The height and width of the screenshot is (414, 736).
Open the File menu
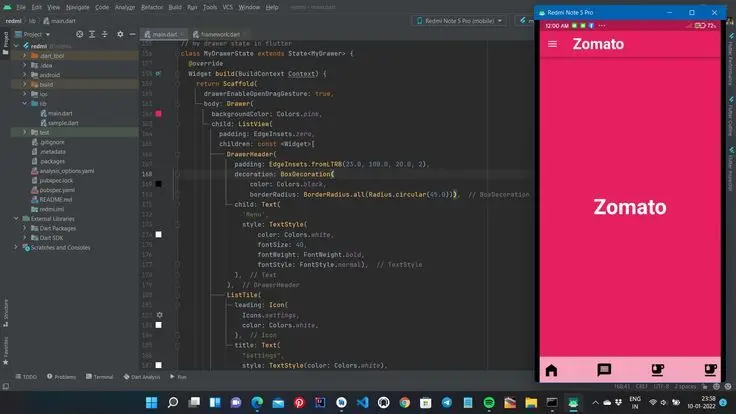point(21,7)
